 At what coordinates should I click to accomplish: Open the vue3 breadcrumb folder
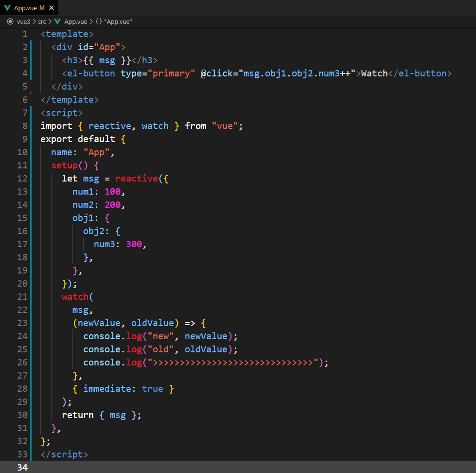[x=23, y=21]
